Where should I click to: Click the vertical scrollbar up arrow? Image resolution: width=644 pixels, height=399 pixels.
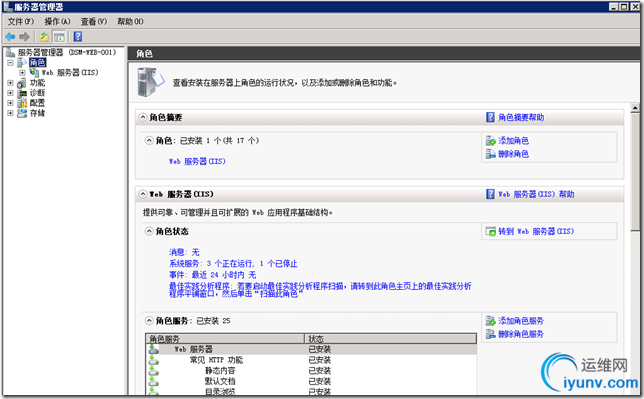point(635,108)
